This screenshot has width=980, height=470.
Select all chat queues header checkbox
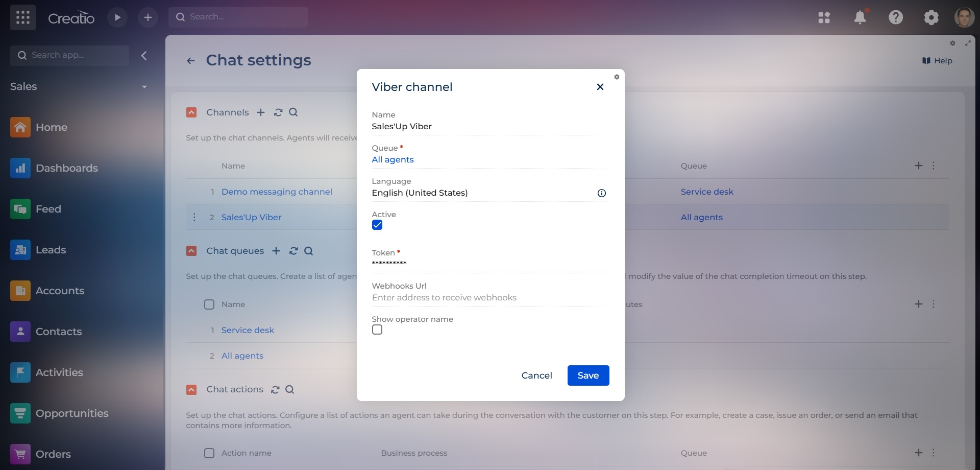click(x=209, y=304)
